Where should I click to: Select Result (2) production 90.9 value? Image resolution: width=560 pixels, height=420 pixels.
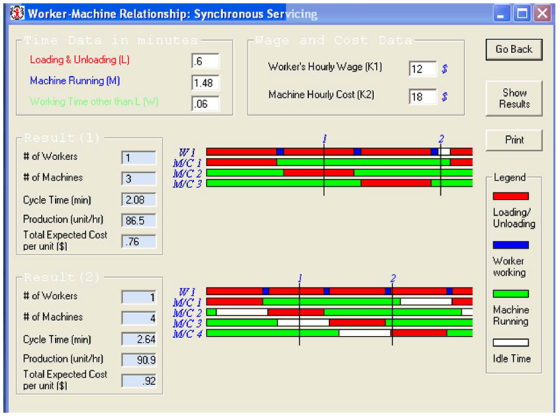(139, 360)
